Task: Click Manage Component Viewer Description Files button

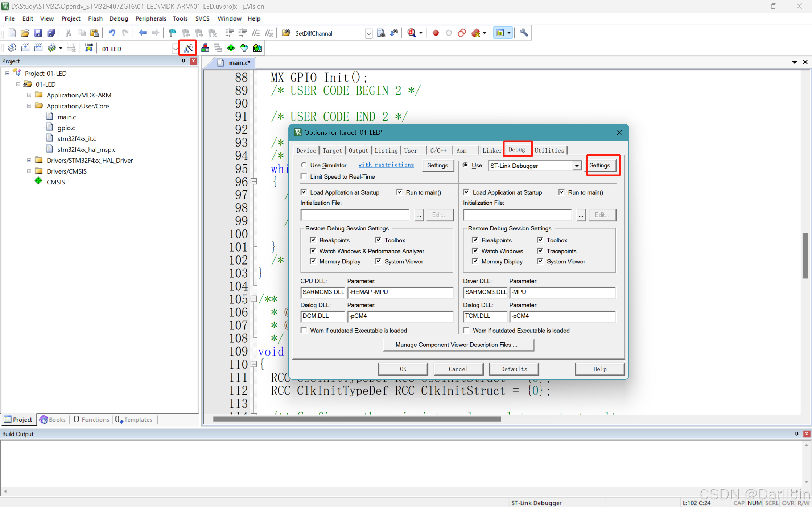Action: (x=458, y=345)
